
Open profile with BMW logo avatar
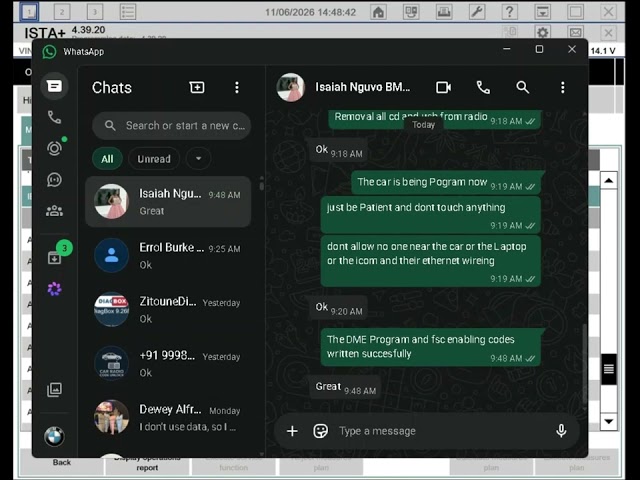[x=54, y=437]
